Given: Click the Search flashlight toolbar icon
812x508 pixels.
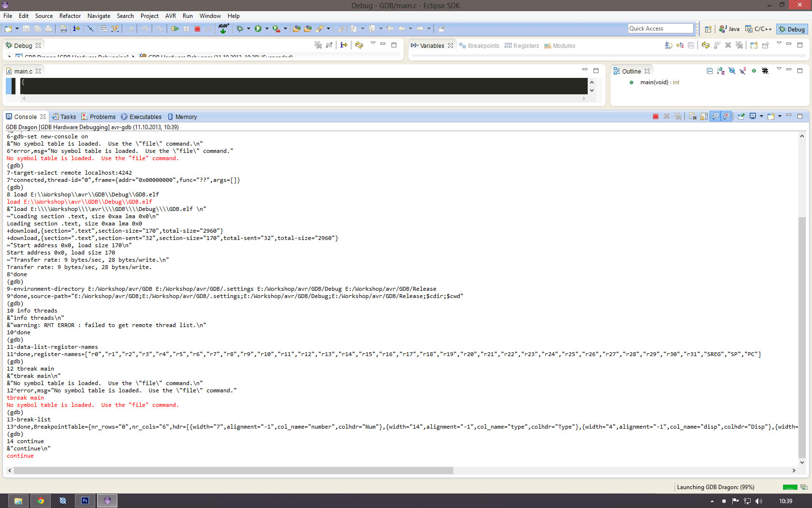Looking at the screenshot, I should tap(319, 29).
